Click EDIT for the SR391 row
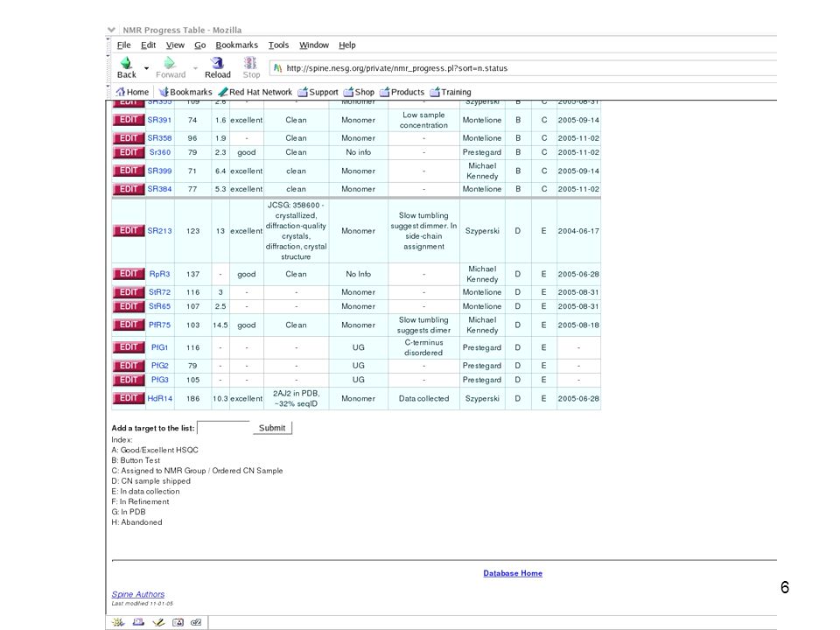 (x=129, y=120)
